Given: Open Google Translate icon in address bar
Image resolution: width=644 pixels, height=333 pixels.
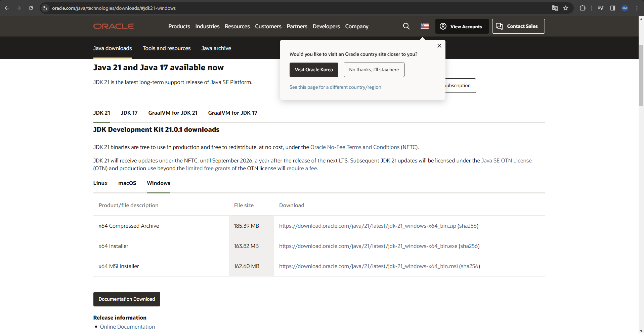Looking at the screenshot, I should click(x=555, y=8).
